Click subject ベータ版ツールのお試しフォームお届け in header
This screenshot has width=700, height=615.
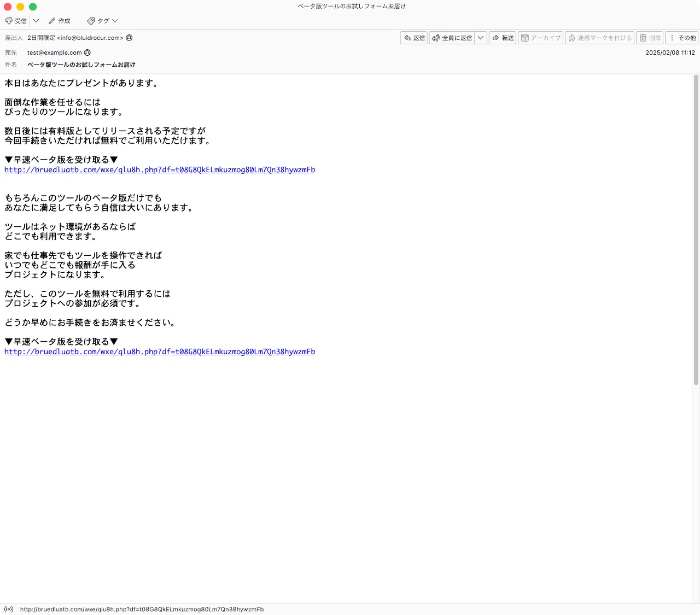tap(81, 65)
